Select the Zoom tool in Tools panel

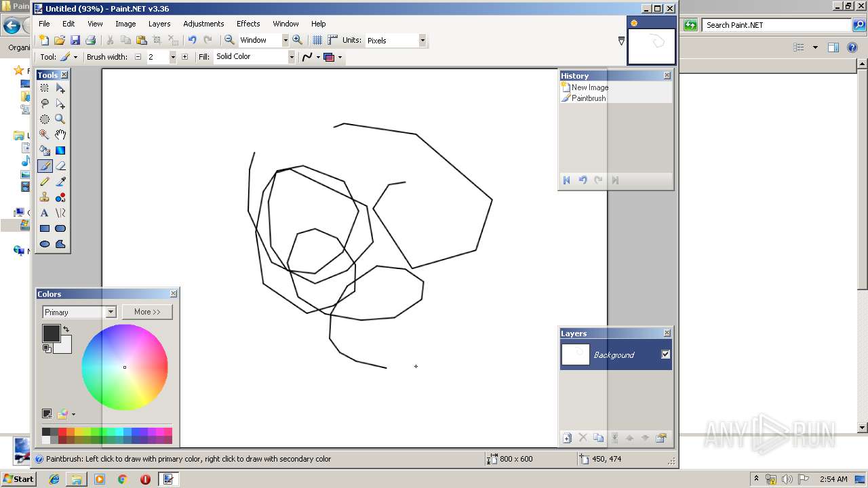point(60,119)
